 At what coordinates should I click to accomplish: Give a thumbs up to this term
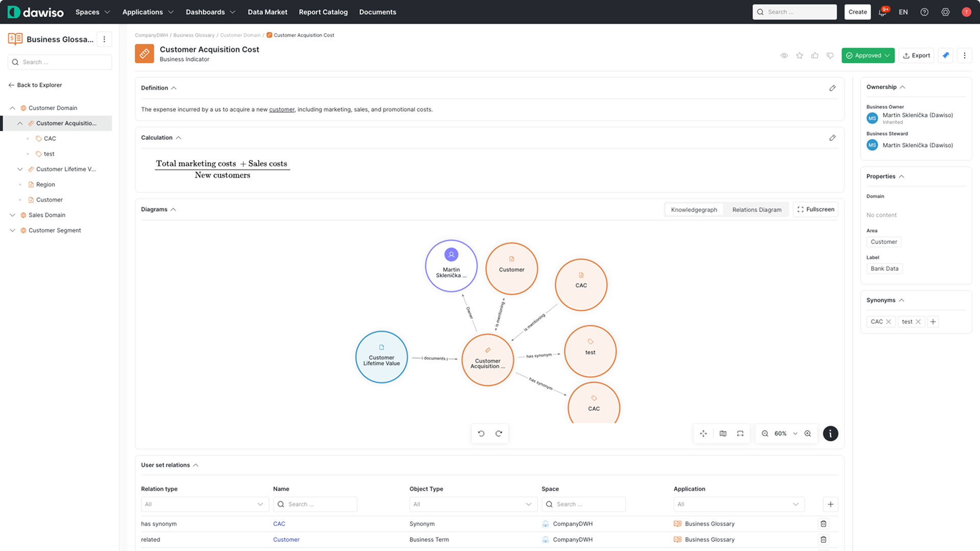(x=815, y=55)
